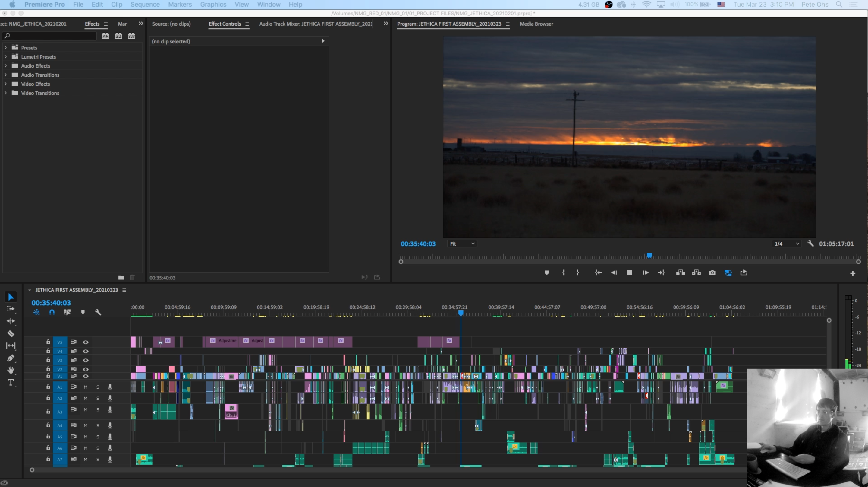Toggle snap magnet in timeline

coord(52,312)
